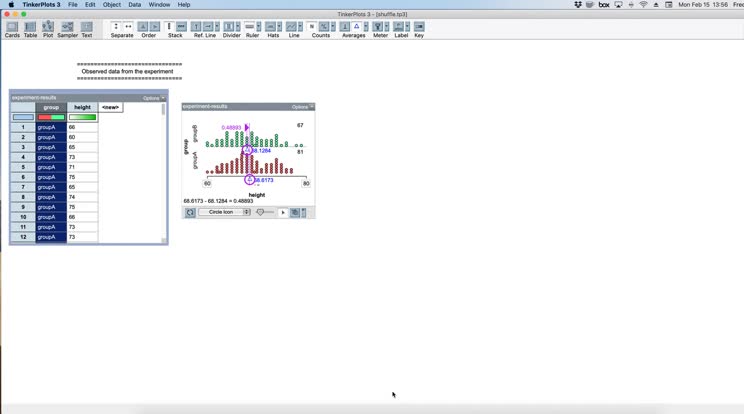
Task: Open the Circle Icon type dropdown
Action: 224,212
